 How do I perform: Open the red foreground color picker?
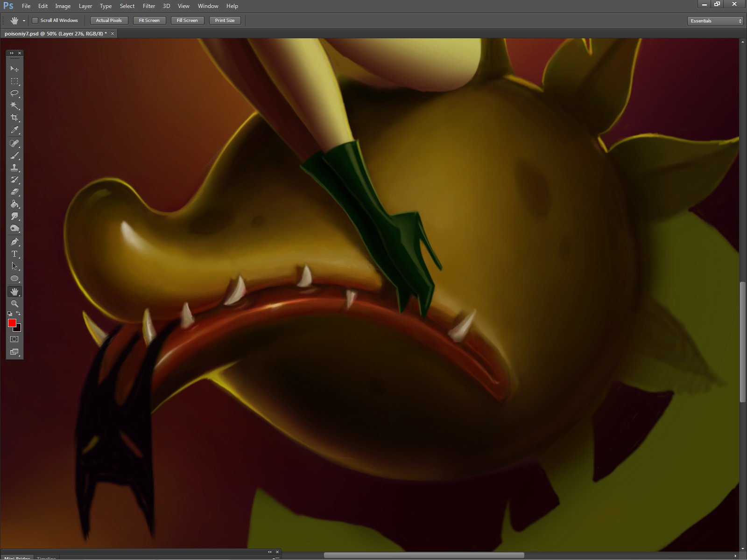[12, 323]
